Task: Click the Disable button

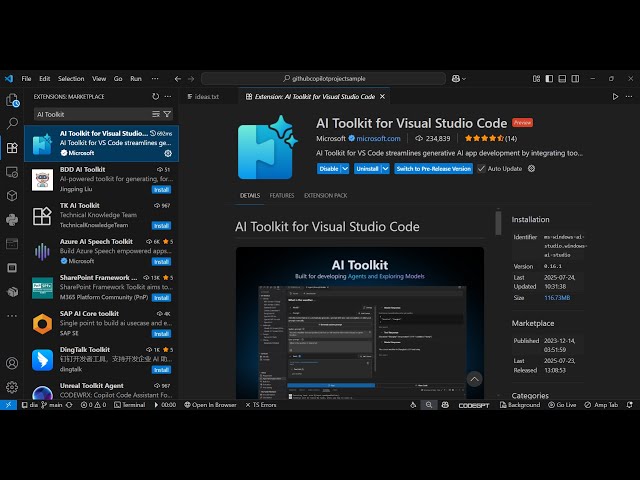Action: pos(329,169)
